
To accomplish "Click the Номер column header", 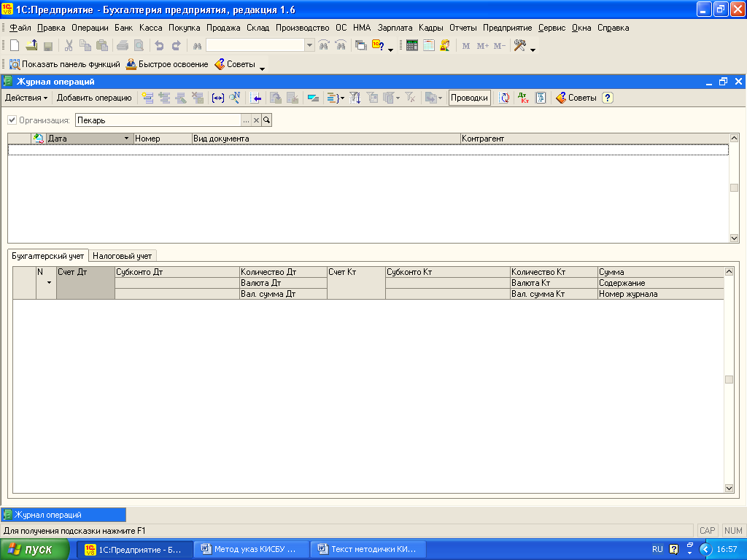I will click(x=163, y=139).
